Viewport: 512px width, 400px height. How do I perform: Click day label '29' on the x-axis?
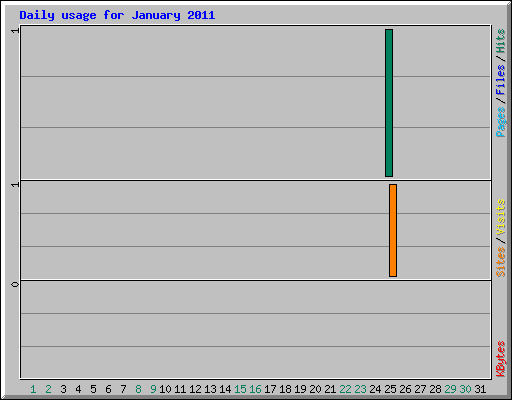coord(450,389)
